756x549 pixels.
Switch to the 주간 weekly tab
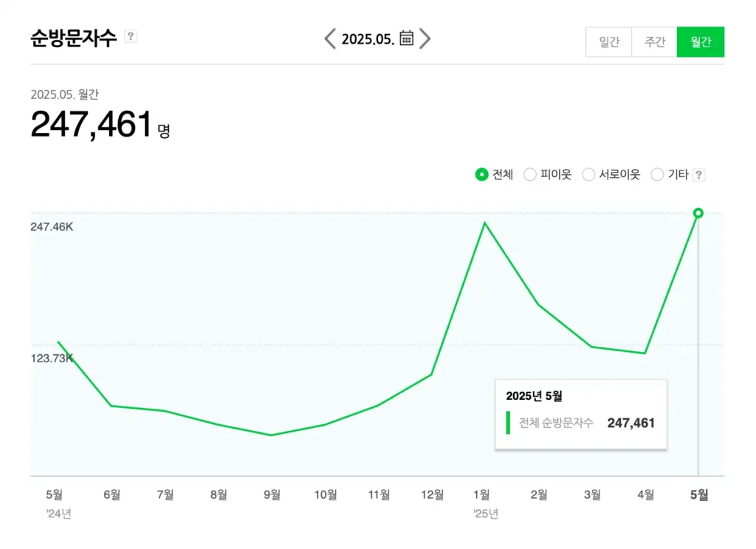click(654, 42)
